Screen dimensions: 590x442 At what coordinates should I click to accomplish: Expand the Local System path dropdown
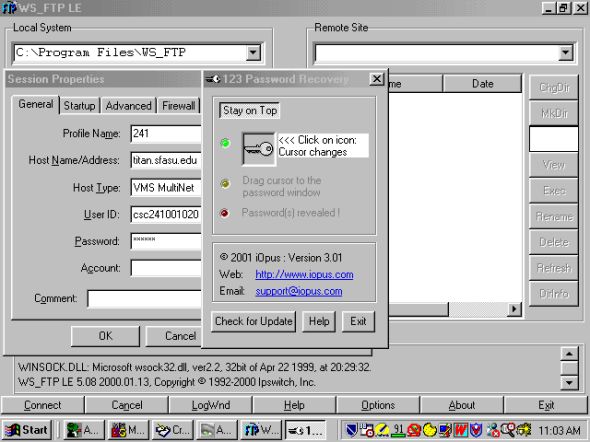253,52
